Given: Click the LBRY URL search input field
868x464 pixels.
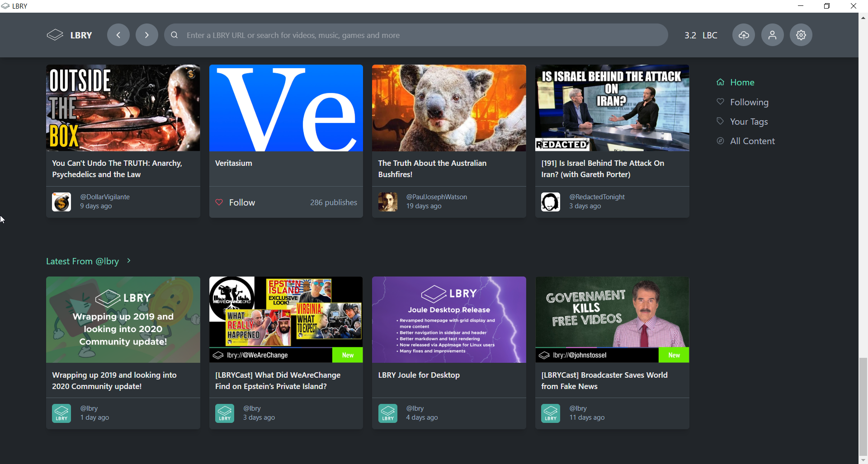Looking at the screenshot, I should click(416, 35).
